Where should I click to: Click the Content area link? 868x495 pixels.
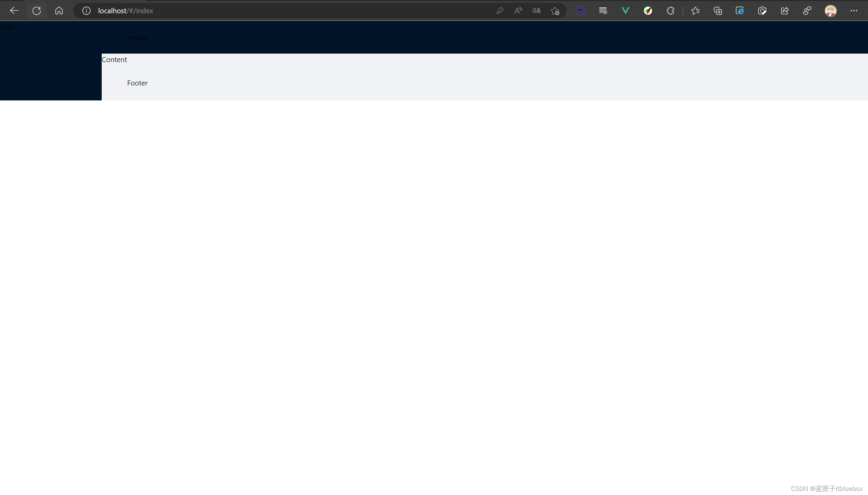click(115, 59)
